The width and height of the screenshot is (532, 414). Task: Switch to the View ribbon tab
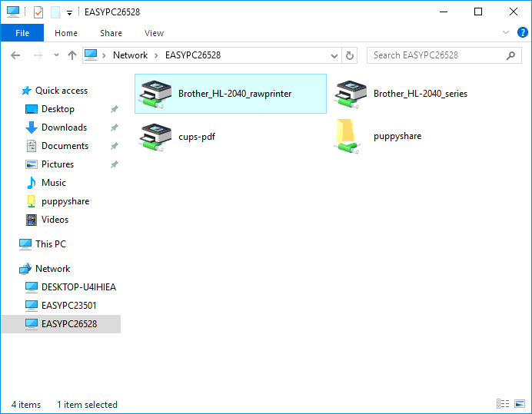(154, 33)
